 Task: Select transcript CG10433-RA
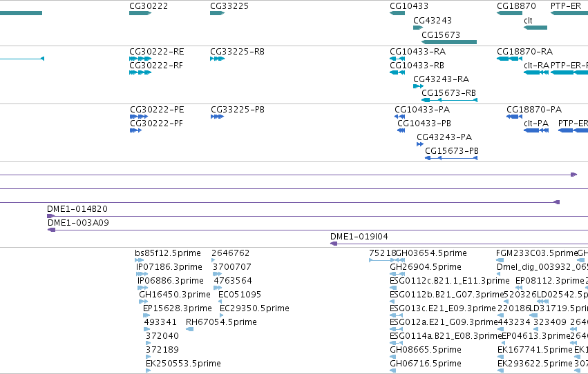(x=397, y=59)
